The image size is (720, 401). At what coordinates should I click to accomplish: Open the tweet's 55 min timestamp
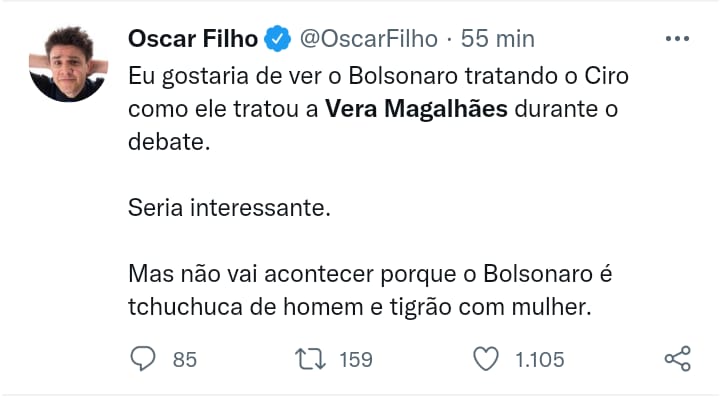click(x=497, y=39)
